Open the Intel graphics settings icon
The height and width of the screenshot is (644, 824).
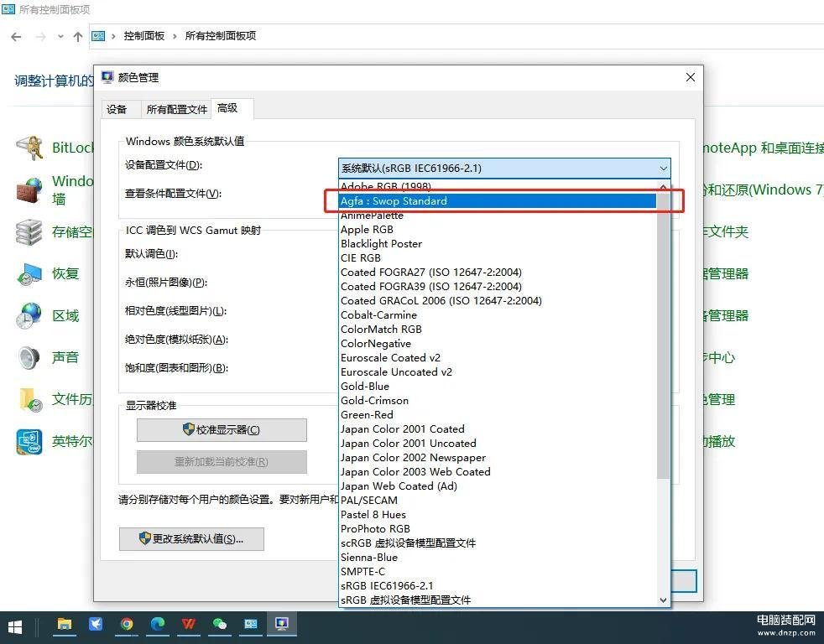(x=29, y=441)
